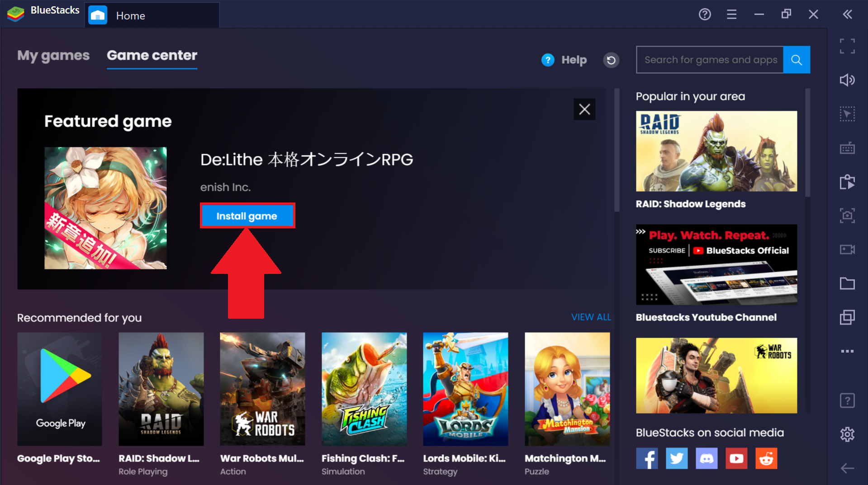Screen dimensions: 868x485
Task: Close the Featured game banner
Action: pos(584,109)
